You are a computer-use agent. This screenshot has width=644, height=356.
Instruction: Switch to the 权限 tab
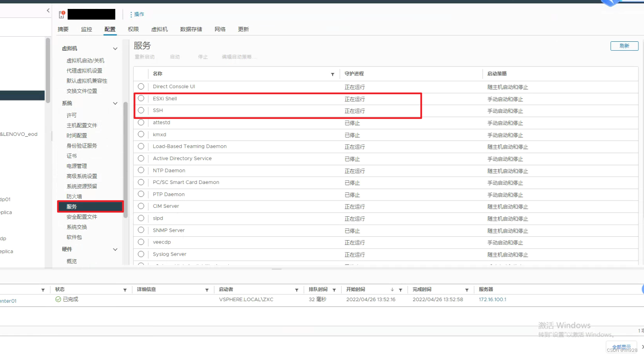tap(133, 29)
